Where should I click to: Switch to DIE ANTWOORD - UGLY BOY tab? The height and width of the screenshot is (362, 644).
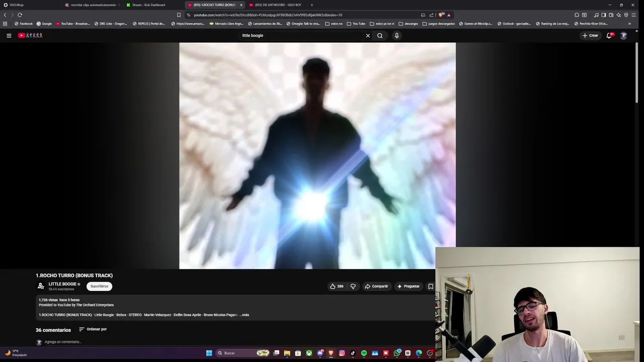pyautogui.click(x=276, y=5)
